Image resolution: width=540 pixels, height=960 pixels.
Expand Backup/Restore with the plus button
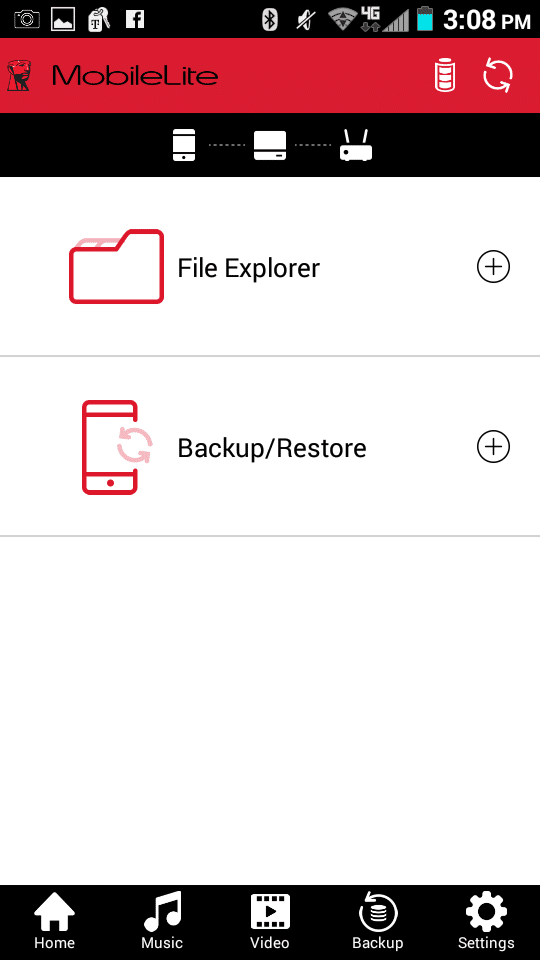point(493,447)
